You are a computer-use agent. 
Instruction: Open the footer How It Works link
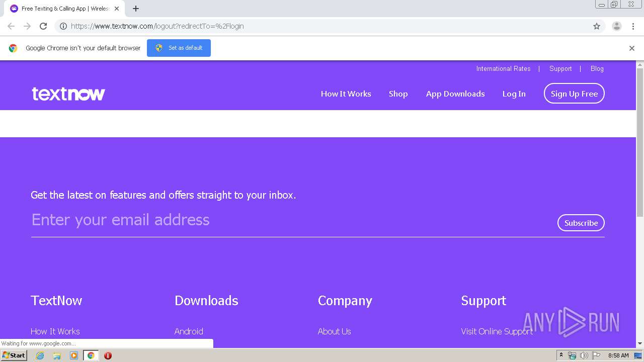tap(55, 331)
